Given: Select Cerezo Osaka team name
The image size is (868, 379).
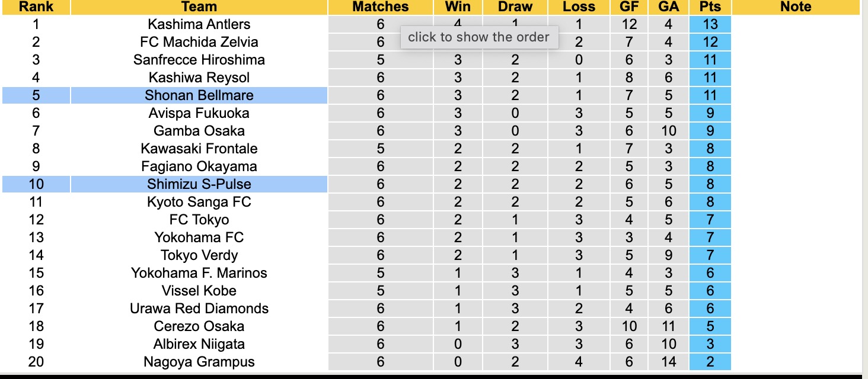Looking at the screenshot, I should [x=199, y=326].
